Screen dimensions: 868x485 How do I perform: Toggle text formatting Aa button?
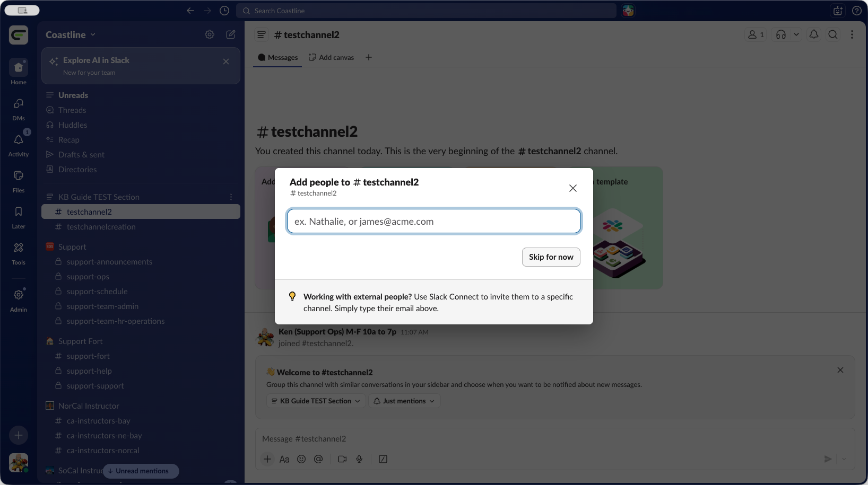284,459
